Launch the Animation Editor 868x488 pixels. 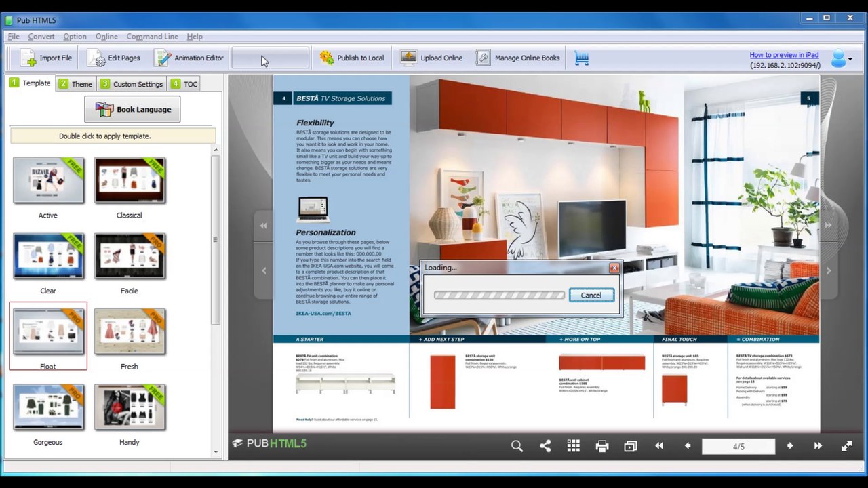pos(189,58)
